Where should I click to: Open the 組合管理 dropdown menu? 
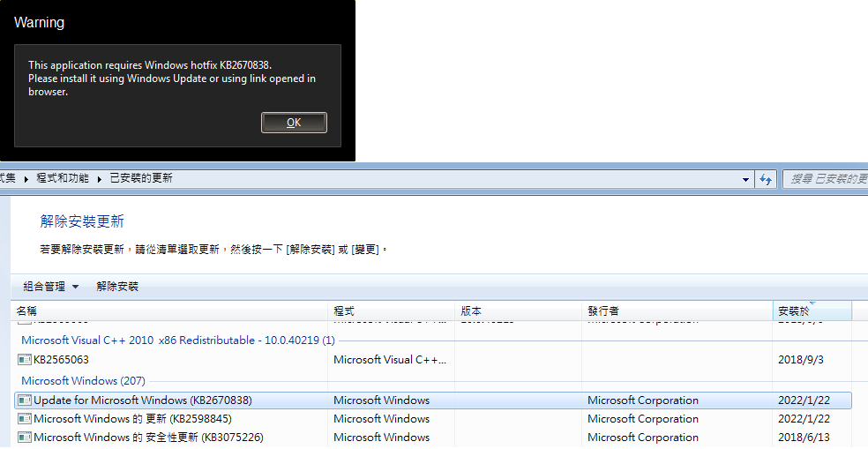coord(51,286)
